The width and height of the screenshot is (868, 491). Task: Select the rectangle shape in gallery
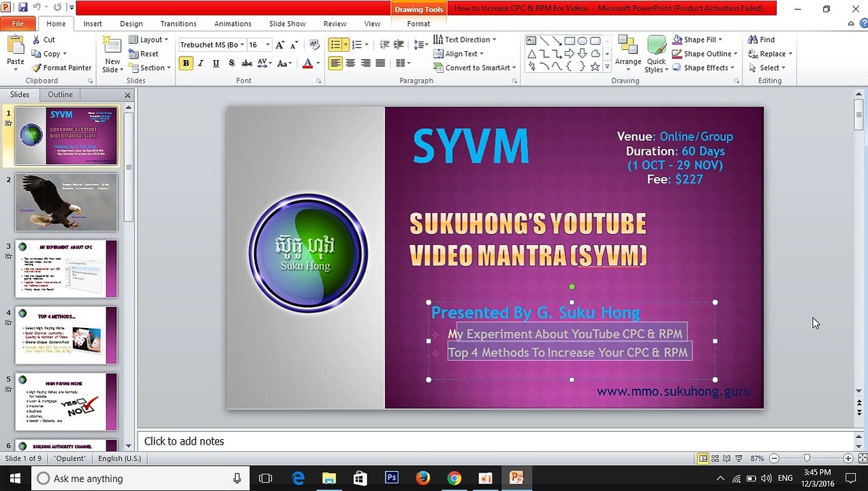[x=570, y=41]
